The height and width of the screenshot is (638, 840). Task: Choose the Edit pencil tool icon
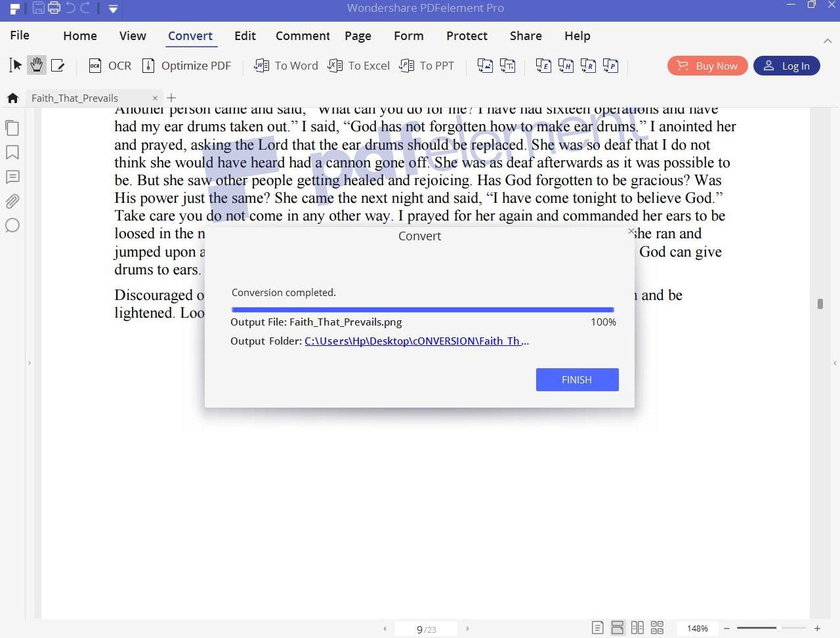tap(58, 65)
